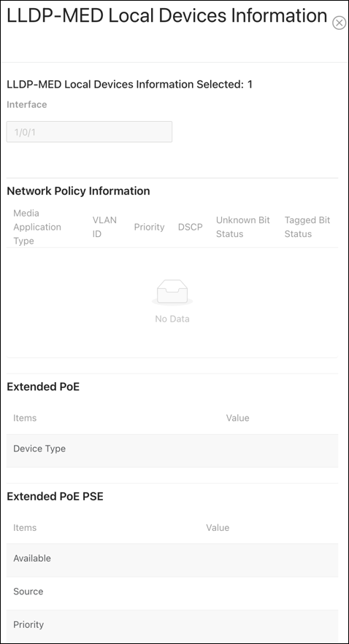The width and height of the screenshot is (349, 644).
Task: Select the Priority row in Extended PoE PSE
Action: (x=172, y=626)
